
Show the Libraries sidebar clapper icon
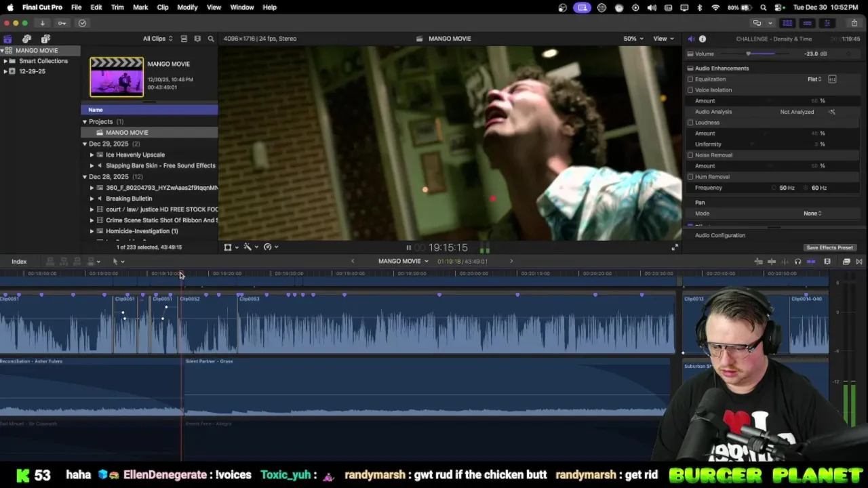pyautogui.click(x=7, y=39)
